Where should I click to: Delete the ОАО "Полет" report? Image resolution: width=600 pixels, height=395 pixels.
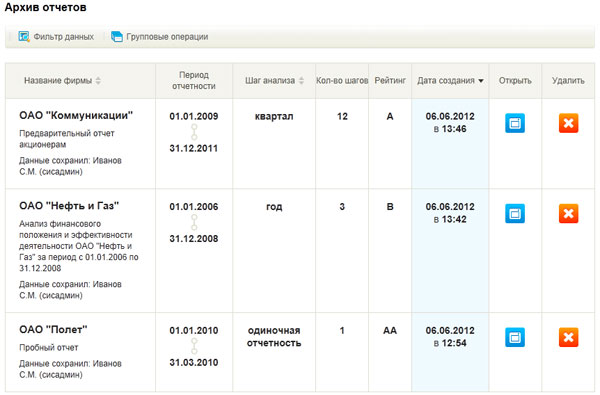(568, 337)
